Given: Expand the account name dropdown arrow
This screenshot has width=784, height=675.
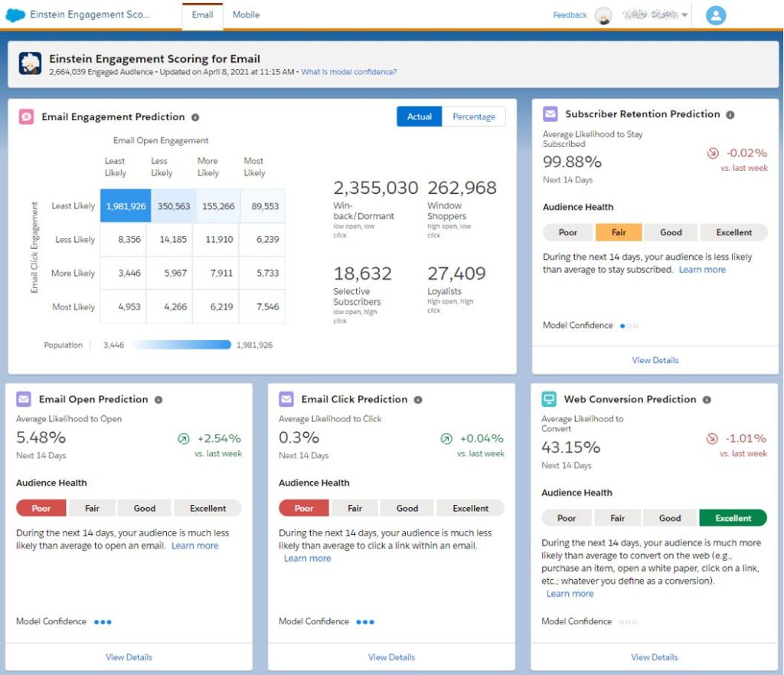Looking at the screenshot, I should coord(684,15).
